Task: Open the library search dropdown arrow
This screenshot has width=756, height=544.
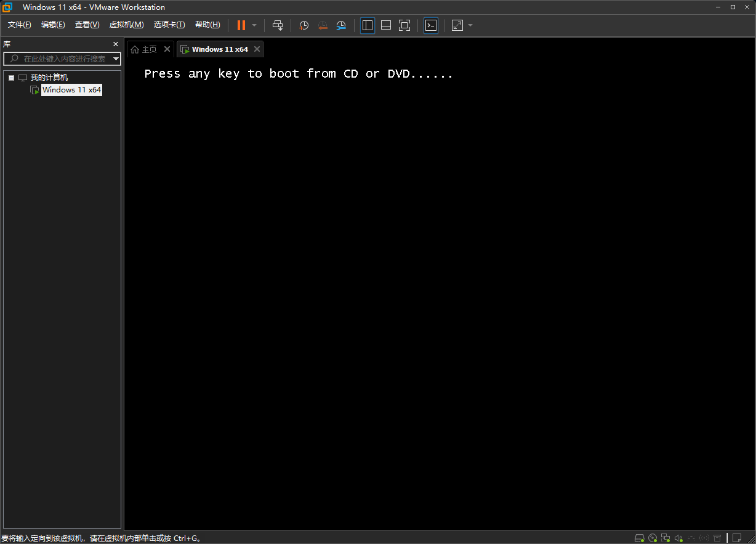Action: [116, 59]
